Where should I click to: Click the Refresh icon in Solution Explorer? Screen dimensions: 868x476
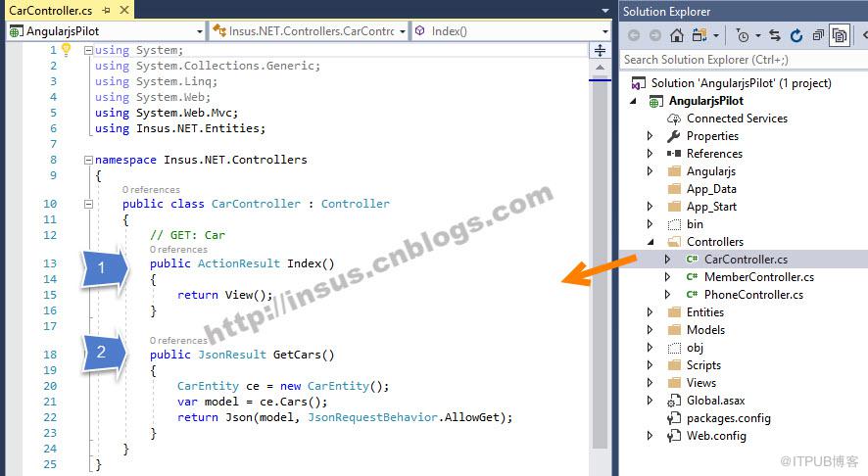(x=796, y=36)
